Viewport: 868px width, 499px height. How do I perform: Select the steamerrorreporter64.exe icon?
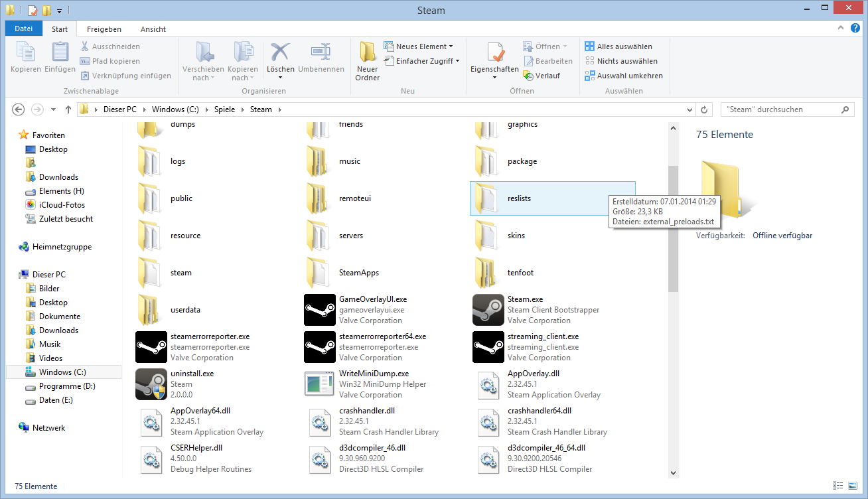320,347
